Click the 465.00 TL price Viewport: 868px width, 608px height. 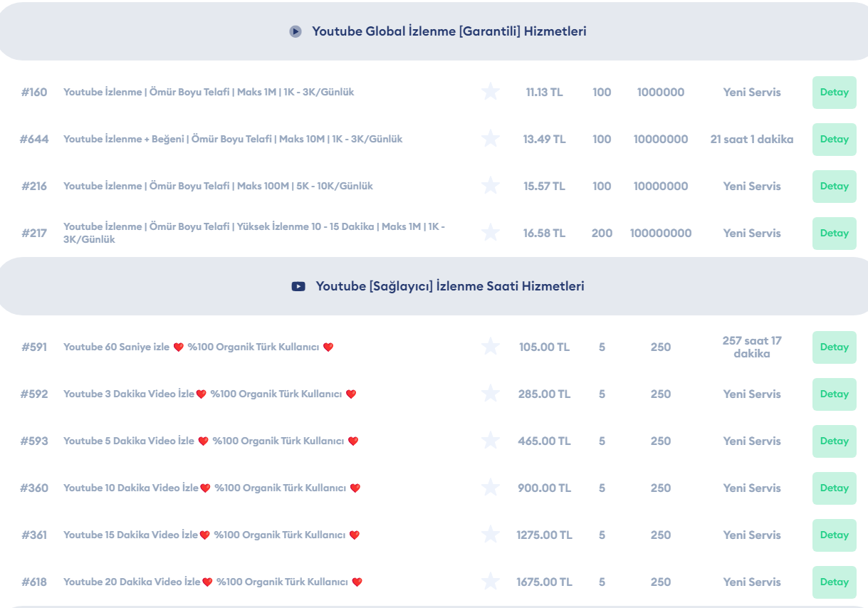[544, 441]
